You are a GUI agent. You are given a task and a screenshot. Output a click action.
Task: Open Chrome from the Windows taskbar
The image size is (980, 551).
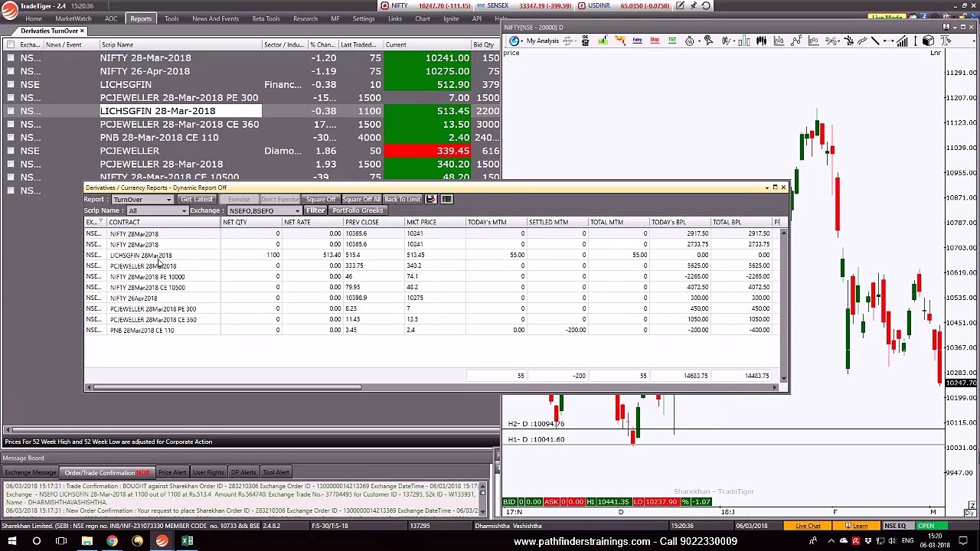tap(112, 541)
